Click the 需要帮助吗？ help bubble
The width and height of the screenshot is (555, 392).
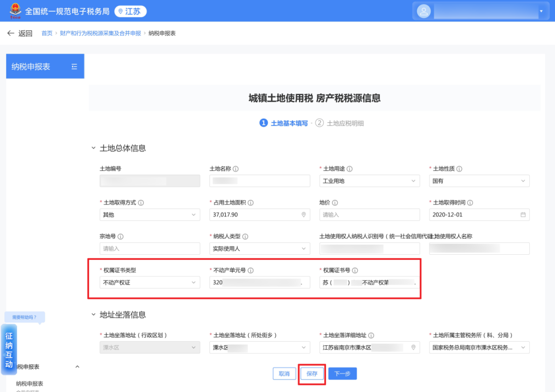pyautogui.click(x=25, y=317)
